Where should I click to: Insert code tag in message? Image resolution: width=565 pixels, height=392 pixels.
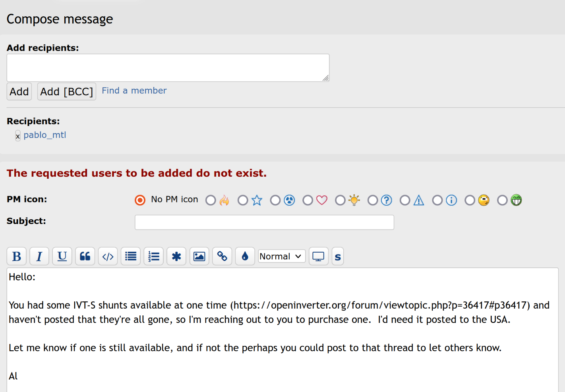[x=108, y=257]
